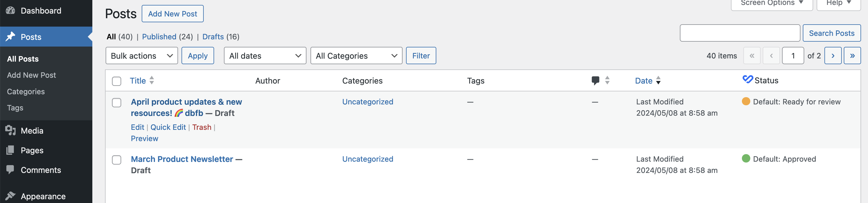Image resolution: width=868 pixels, height=203 pixels.
Task: Trash the April product updates post
Action: pyautogui.click(x=202, y=127)
